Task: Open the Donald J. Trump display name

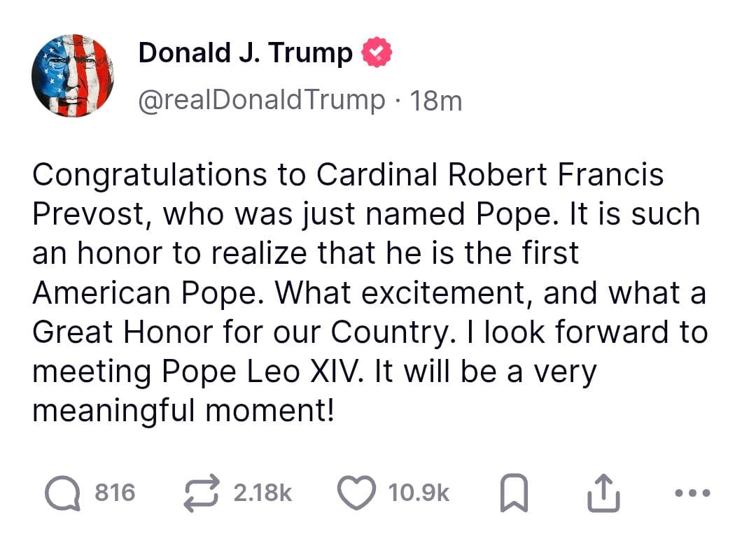Action: coord(245,53)
